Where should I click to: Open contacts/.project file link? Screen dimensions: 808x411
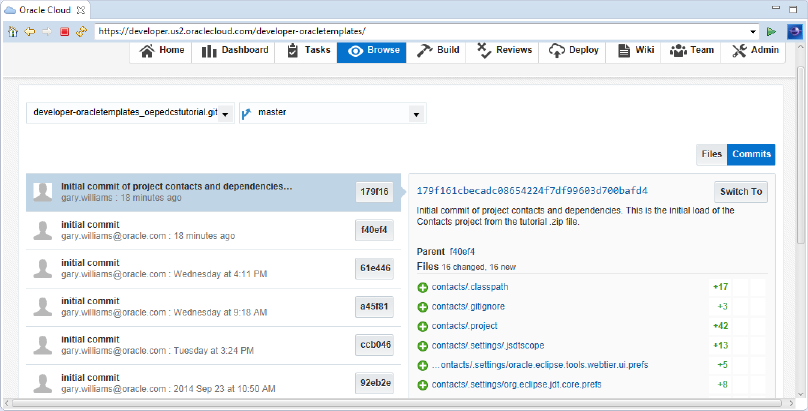[464, 326]
